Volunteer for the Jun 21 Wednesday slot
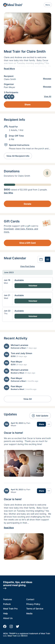This screenshot has width=55, height=644. click(33, 301)
